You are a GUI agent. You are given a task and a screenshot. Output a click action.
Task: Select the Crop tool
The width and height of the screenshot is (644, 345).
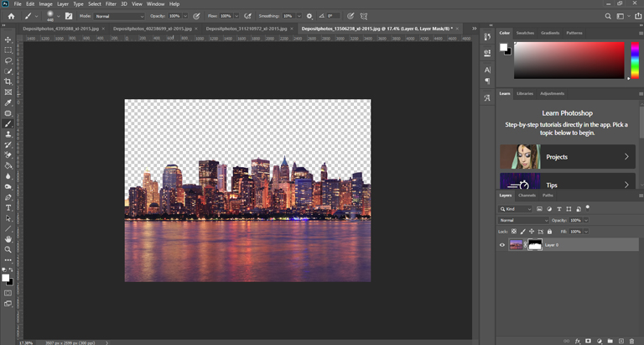[8, 82]
